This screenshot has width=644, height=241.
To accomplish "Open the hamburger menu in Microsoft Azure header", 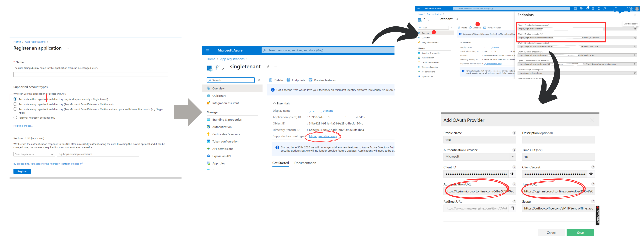I will (x=207, y=50).
